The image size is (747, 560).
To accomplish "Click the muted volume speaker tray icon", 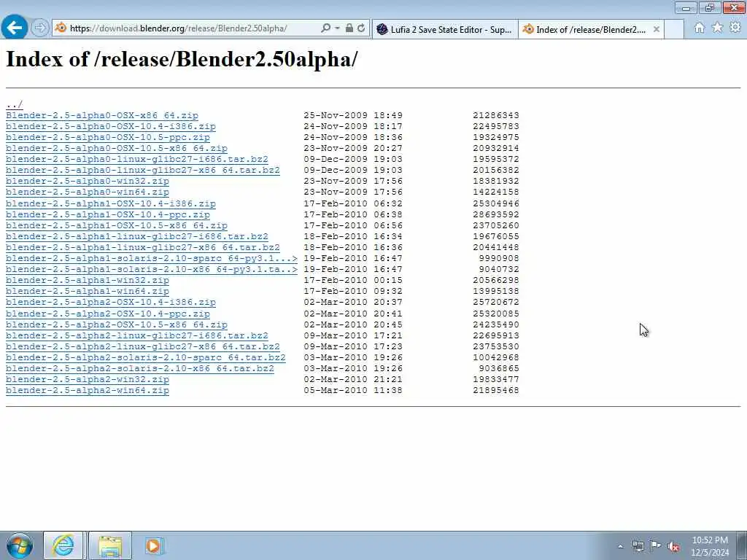I will 673,546.
